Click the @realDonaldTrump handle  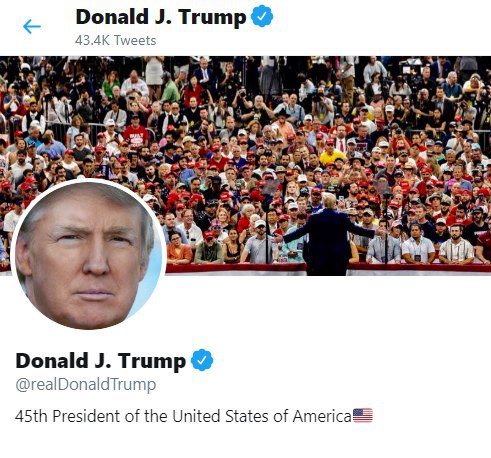[86, 384]
